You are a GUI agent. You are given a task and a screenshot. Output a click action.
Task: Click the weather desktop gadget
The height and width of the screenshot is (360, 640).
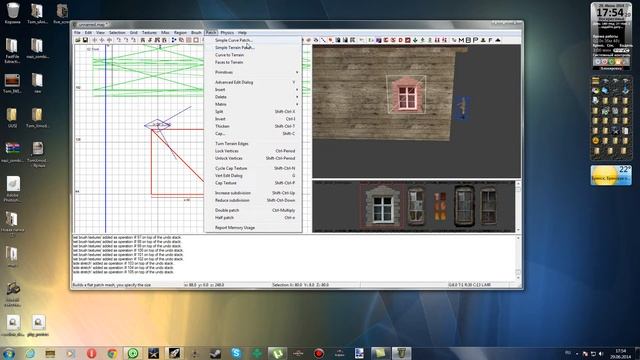point(611,176)
